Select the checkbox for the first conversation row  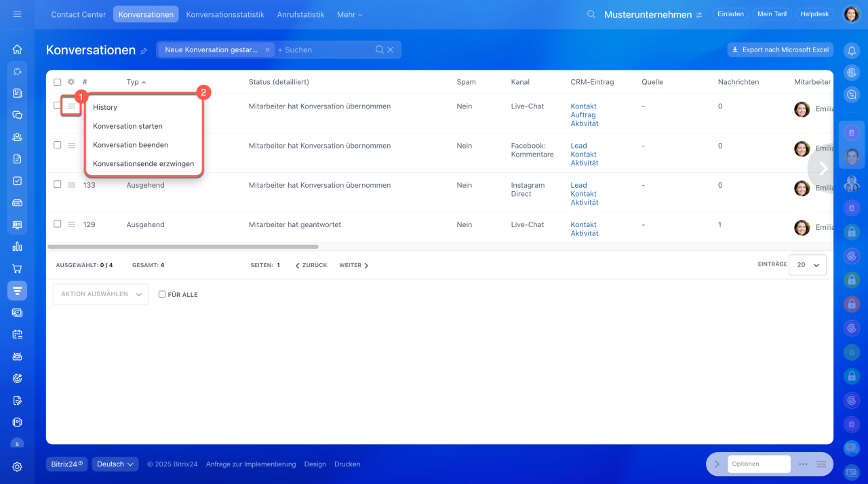point(57,106)
